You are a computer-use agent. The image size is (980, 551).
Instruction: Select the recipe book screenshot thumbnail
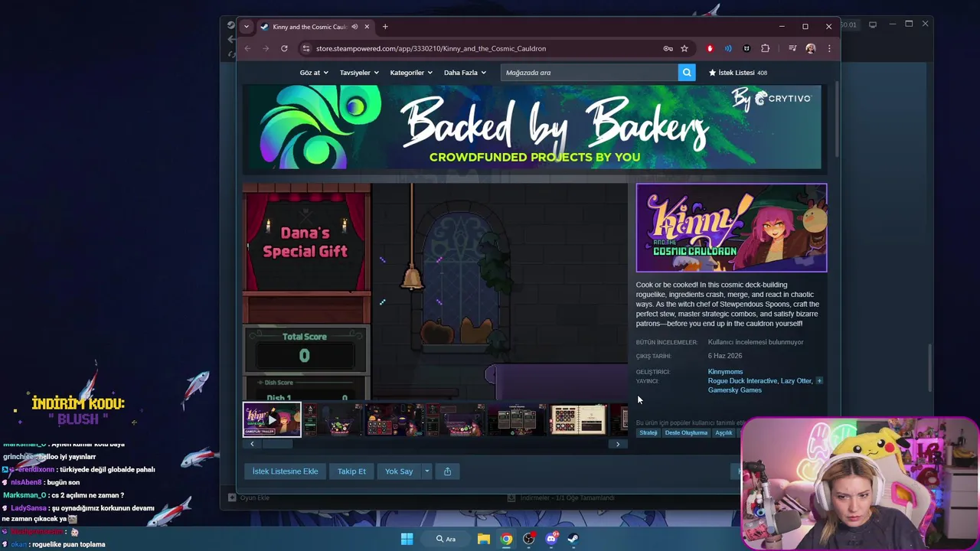(578, 419)
